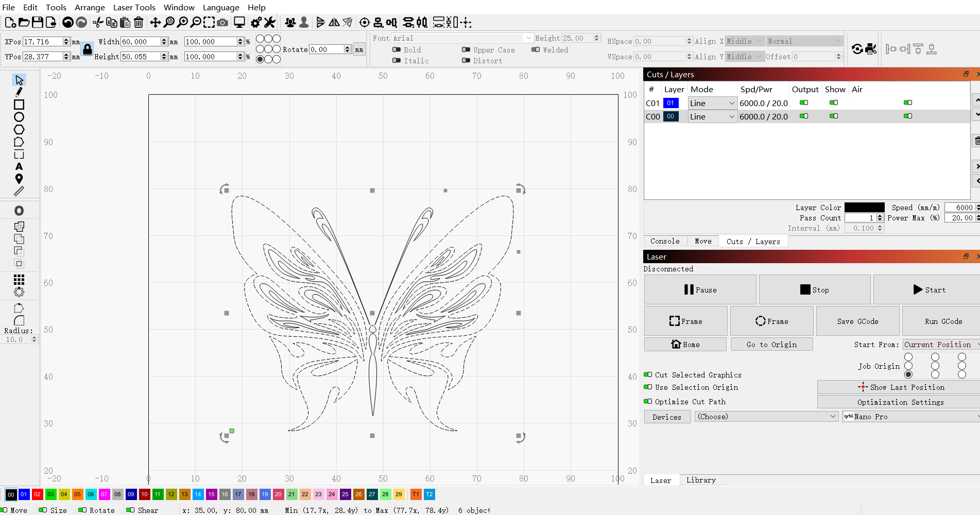Click the XPos input field

click(44, 41)
